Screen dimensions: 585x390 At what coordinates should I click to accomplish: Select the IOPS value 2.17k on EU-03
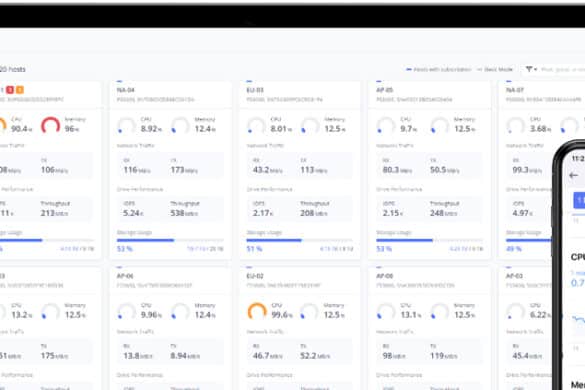click(x=263, y=213)
